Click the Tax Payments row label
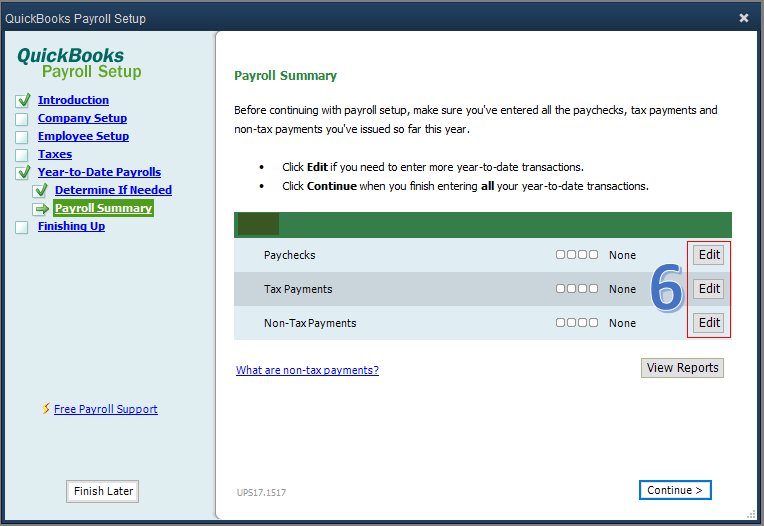The height and width of the screenshot is (526, 764). click(x=298, y=289)
